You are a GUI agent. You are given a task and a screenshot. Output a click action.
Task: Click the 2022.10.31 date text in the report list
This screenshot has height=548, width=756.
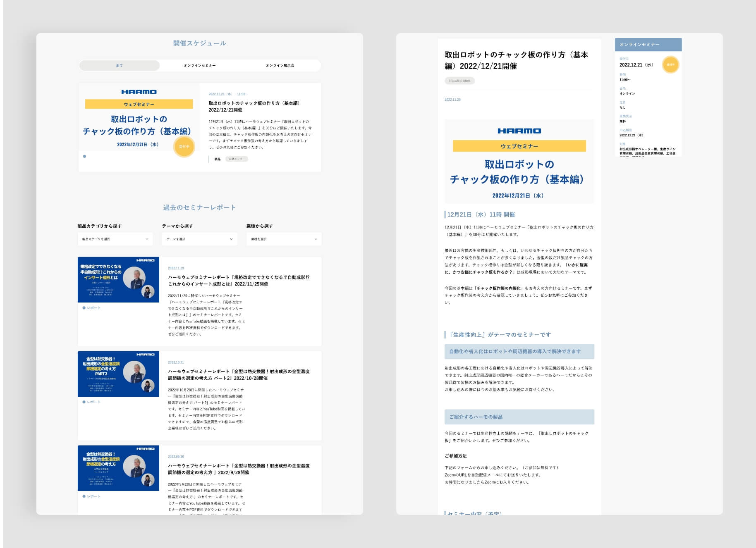coord(176,362)
